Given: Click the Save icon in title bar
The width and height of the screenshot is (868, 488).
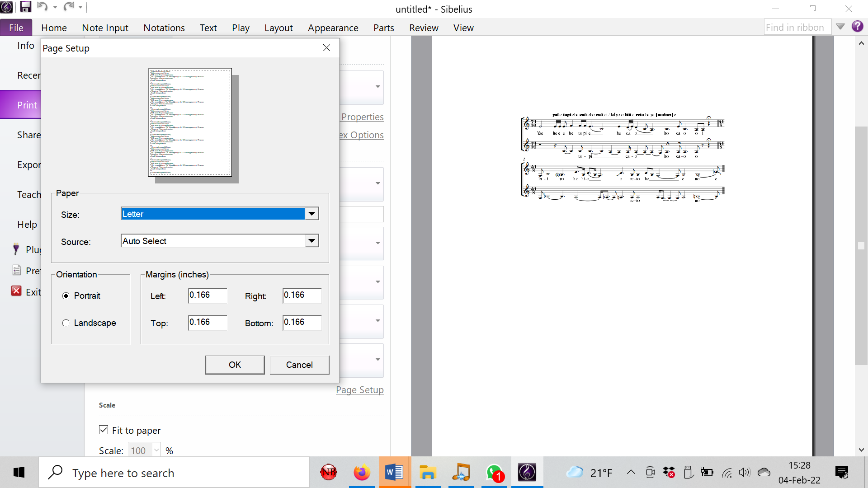Looking at the screenshot, I should [x=25, y=7].
